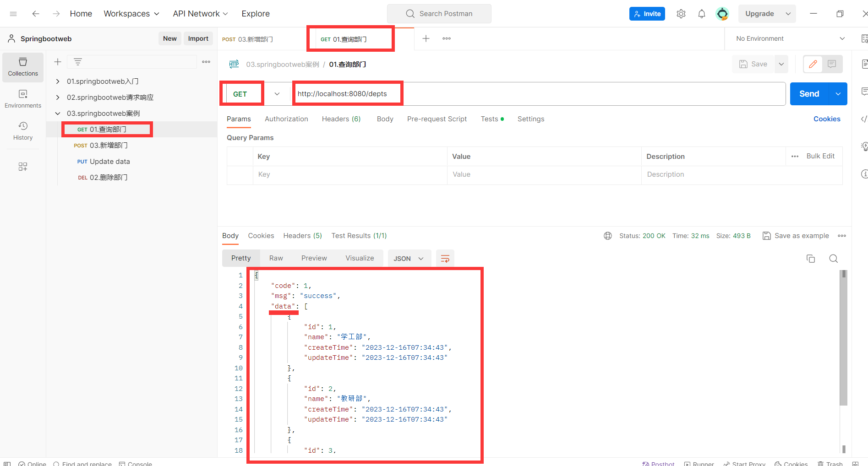Open the hamburger main menu

click(13, 14)
